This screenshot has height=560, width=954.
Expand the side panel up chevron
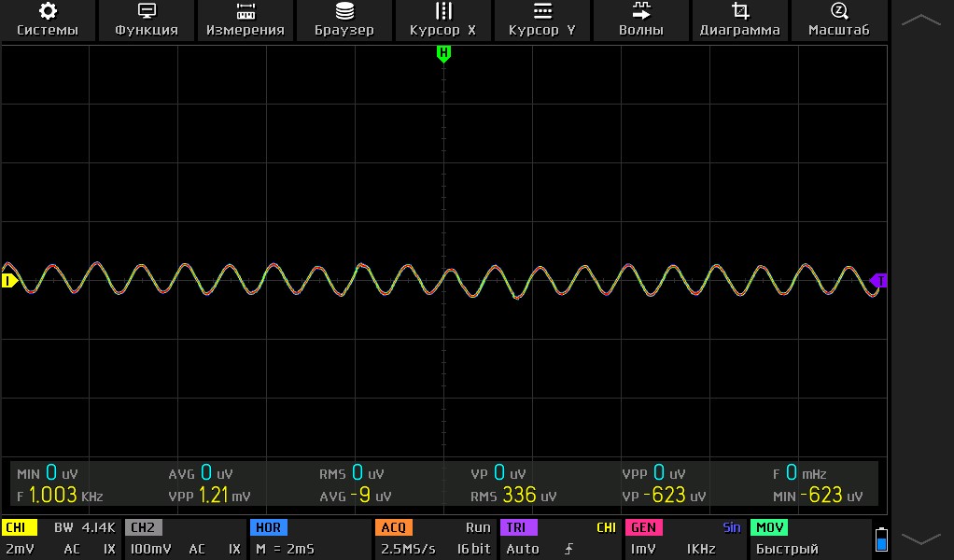(921, 20)
